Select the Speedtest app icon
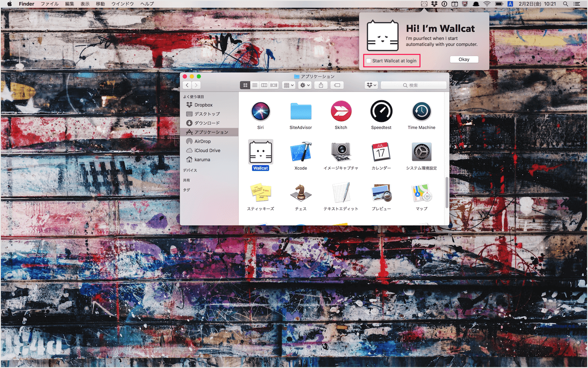Image resolution: width=588 pixels, height=368 pixels. pos(381,111)
